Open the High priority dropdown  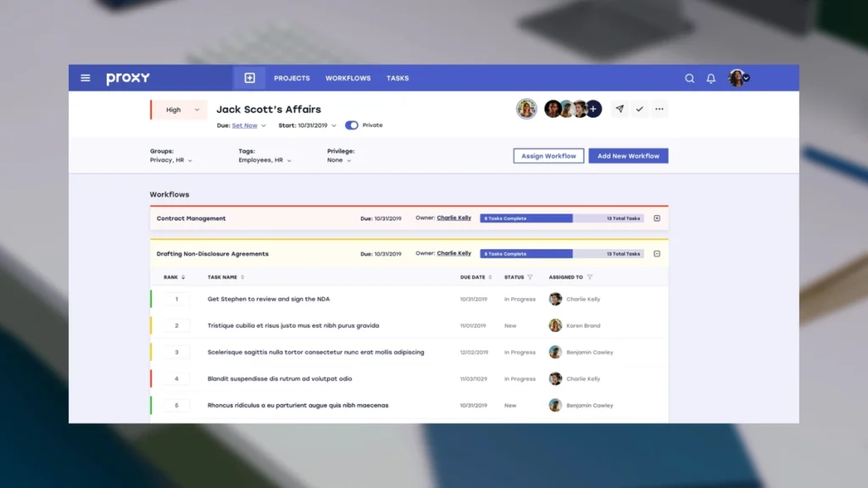click(x=180, y=109)
